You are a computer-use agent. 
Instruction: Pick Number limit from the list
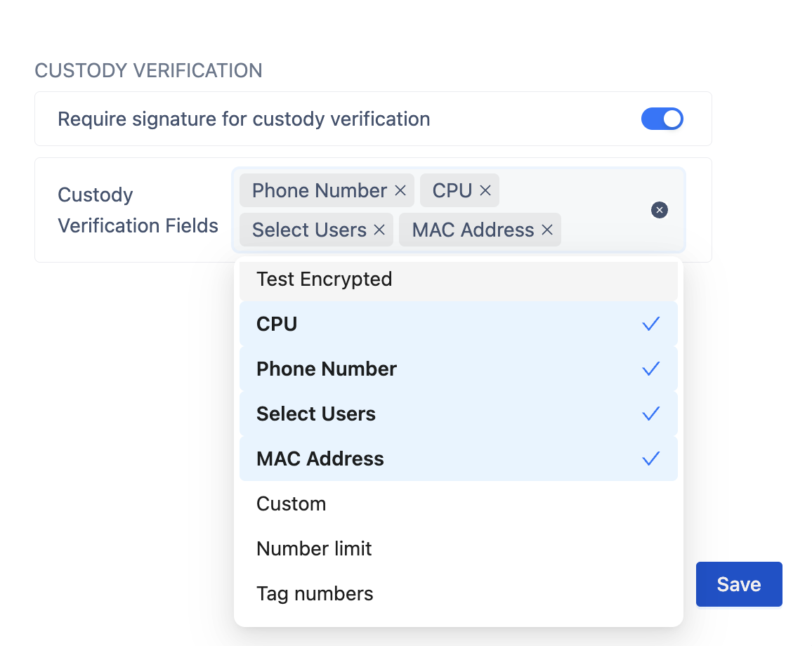pyautogui.click(x=314, y=548)
